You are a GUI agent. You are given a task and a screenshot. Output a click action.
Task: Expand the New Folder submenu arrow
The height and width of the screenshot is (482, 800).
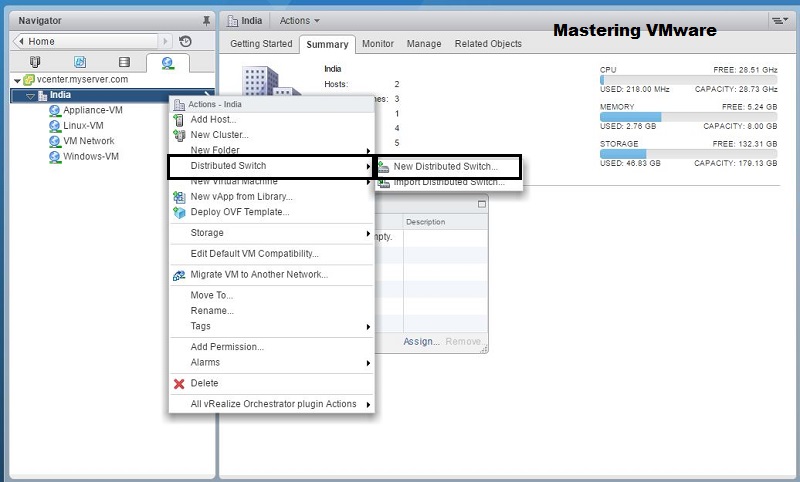pos(368,151)
